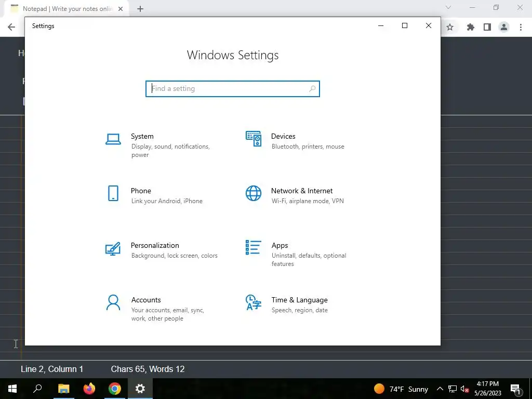Select the Notepad browser tab
The image size is (532, 399).
pos(67,9)
